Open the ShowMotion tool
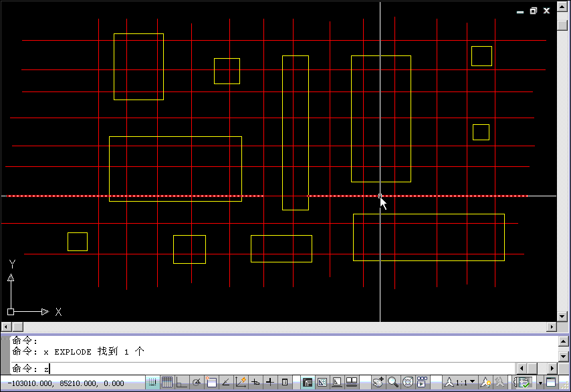The height and width of the screenshot is (392, 571). pos(422,383)
